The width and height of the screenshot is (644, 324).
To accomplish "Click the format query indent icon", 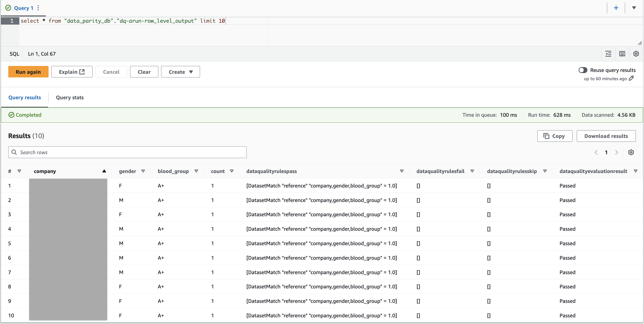I will (608, 54).
